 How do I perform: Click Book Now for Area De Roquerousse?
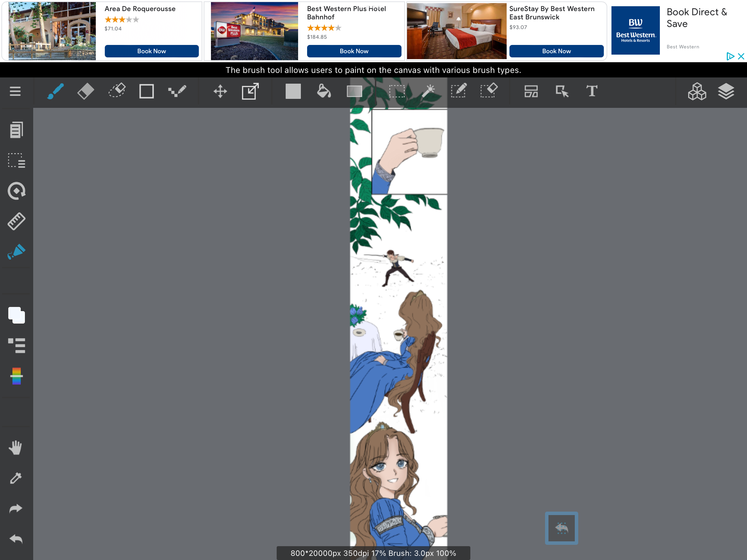tap(151, 51)
